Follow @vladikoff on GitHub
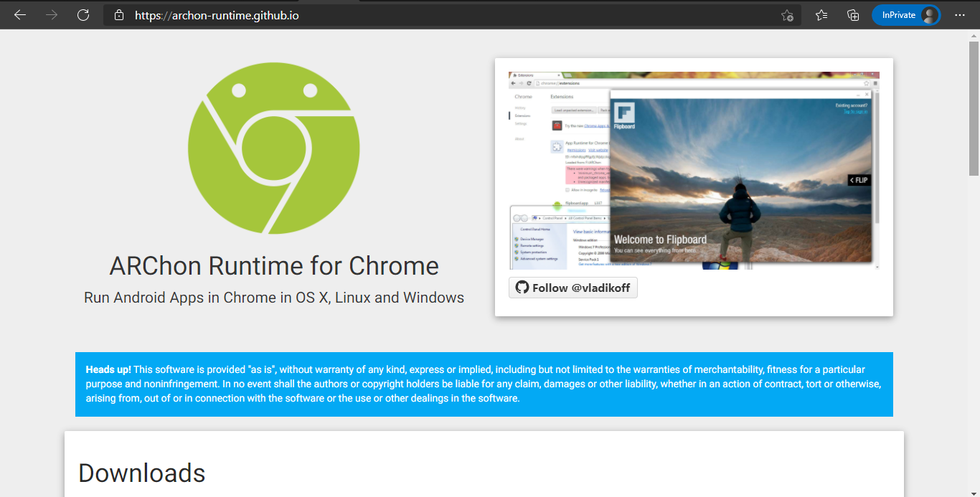The height and width of the screenshot is (497, 980). click(573, 288)
